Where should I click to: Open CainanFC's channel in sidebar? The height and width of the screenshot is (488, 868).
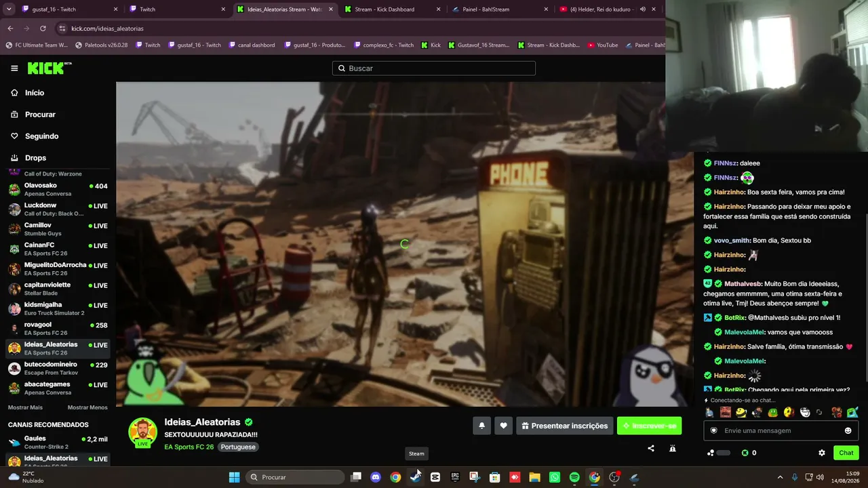pos(58,249)
